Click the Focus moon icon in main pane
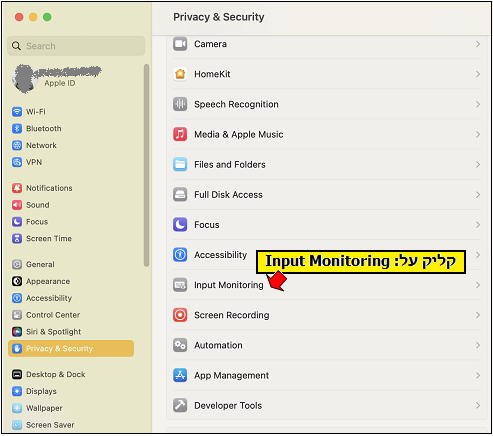 [180, 225]
